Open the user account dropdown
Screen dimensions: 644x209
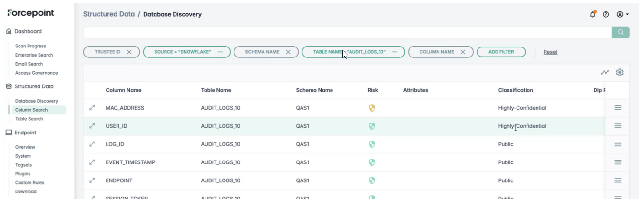pos(623,14)
